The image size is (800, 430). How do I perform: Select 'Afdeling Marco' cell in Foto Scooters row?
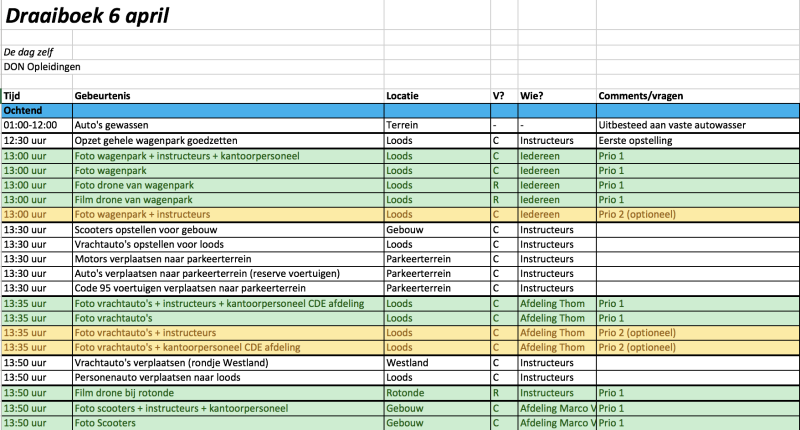557,423
